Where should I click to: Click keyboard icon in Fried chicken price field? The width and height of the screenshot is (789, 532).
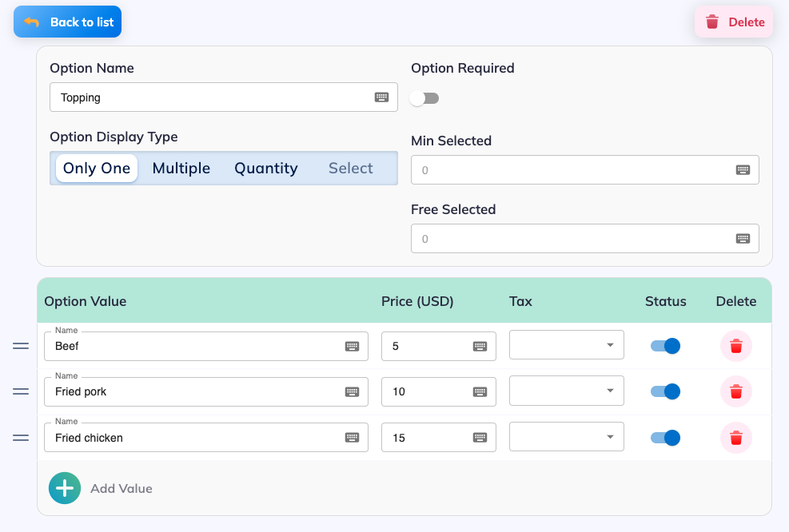click(480, 438)
